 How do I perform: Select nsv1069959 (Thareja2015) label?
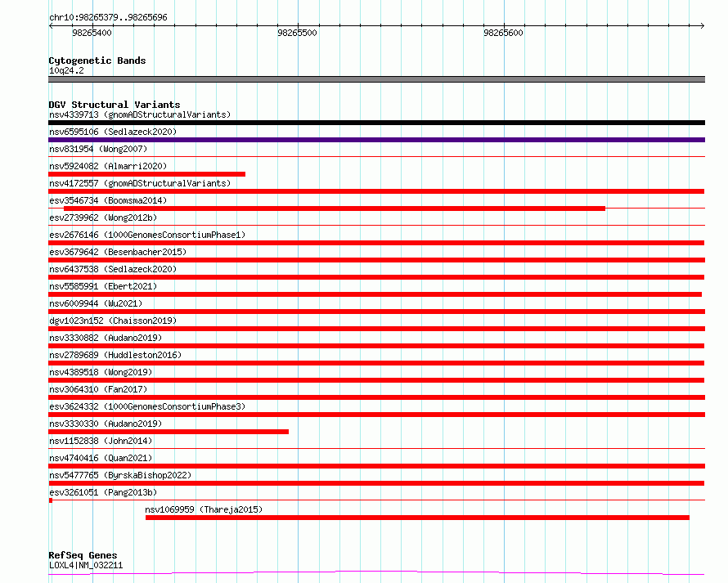(x=204, y=509)
